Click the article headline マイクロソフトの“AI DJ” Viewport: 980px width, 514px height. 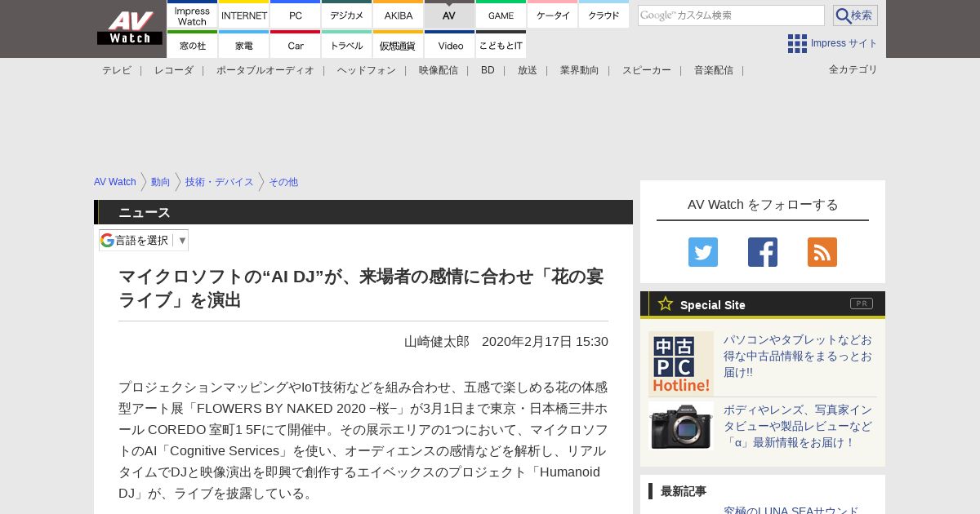(x=362, y=288)
